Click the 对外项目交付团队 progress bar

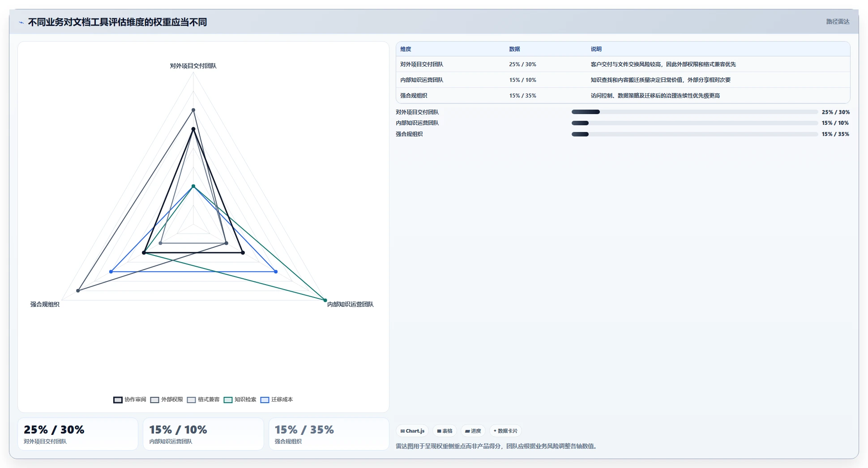coord(695,112)
